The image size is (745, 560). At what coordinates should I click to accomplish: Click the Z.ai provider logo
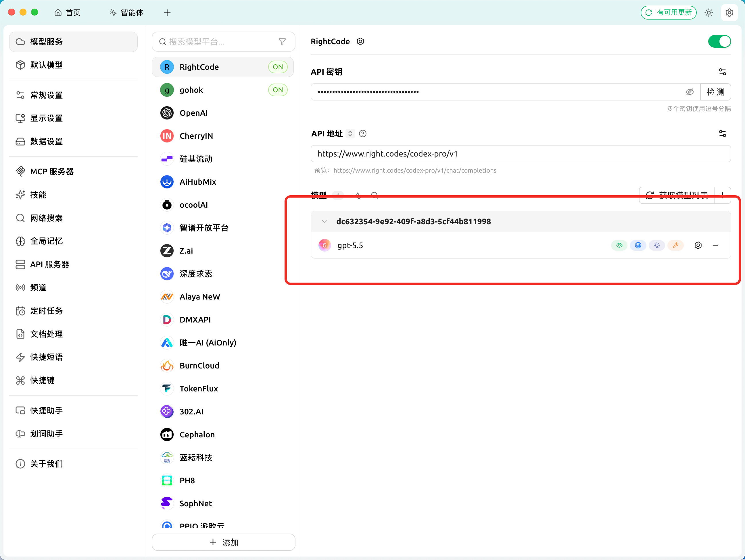pyautogui.click(x=167, y=251)
